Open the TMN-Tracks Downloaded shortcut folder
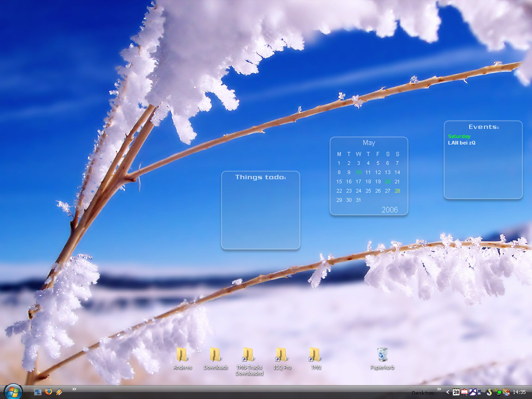Image resolution: width=532 pixels, height=399 pixels. [x=248, y=355]
